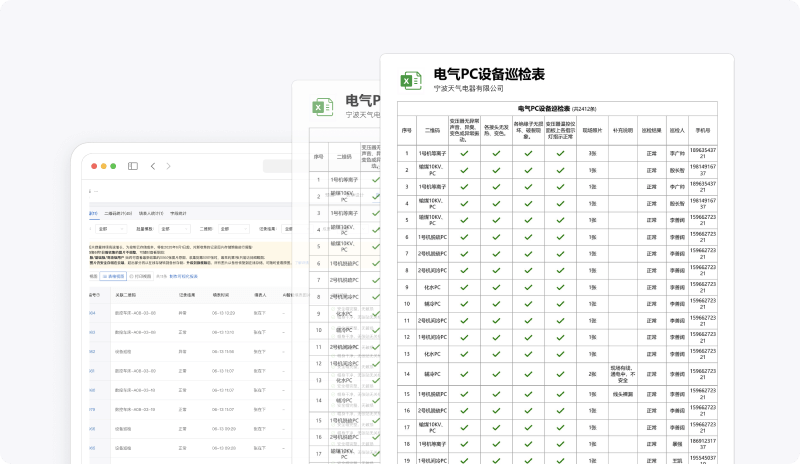Click the 现场照片 cell showing 2张
The image size is (800, 464).
pyautogui.click(x=593, y=373)
